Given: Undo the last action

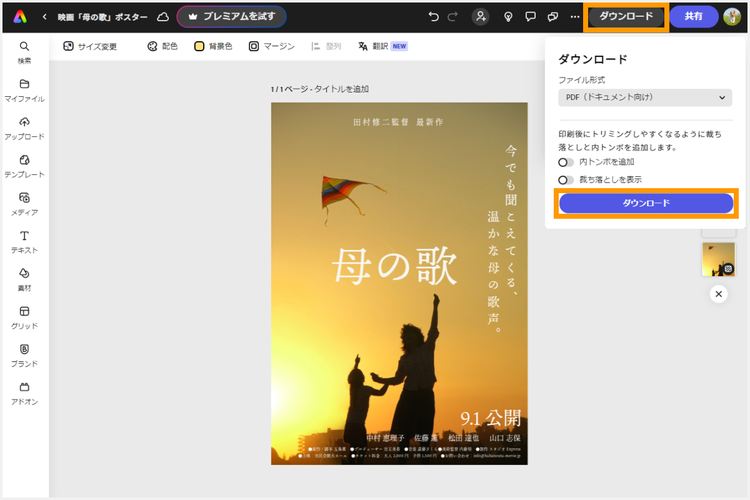Looking at the screenshot, I should click(433, 17).
